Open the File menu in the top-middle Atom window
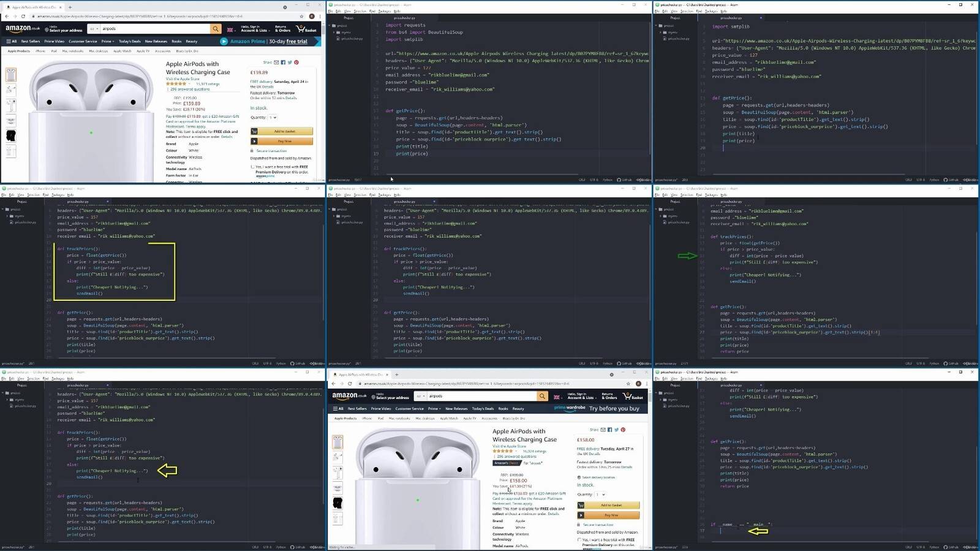This screenshot has width=980, height=551. click(331, 11)
